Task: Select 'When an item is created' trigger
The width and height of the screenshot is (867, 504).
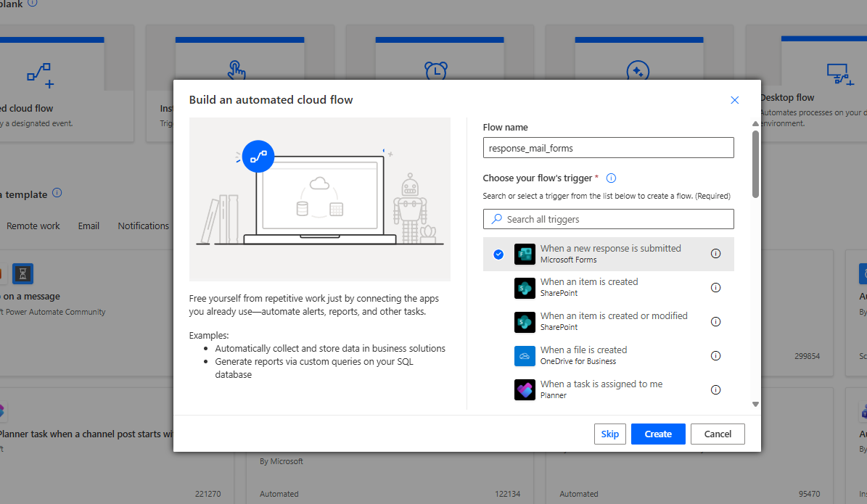Action: (588, 282)
